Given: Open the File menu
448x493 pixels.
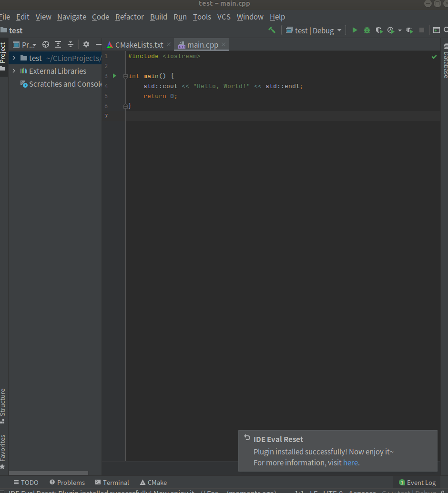Looking at the screenshot, I should pyautogui.click(x=4, y=17).
